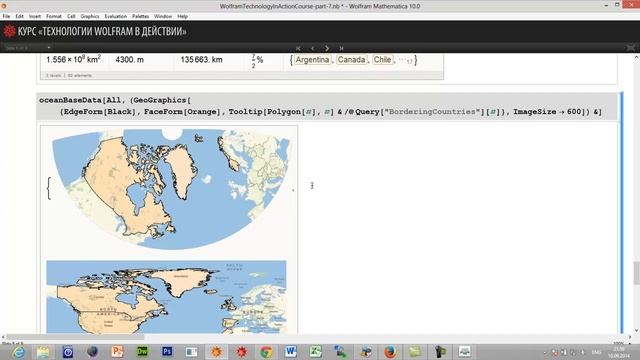Jump to last slide icon
Viewport: 640px width, 360px height.
(341, 48)
